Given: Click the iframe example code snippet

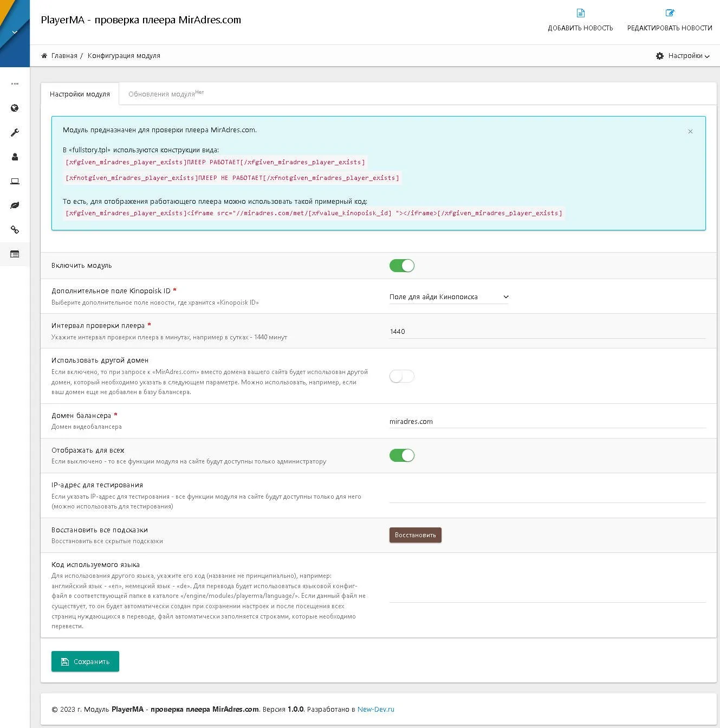Looking at the screenshot, I should [x=314, y=213].
